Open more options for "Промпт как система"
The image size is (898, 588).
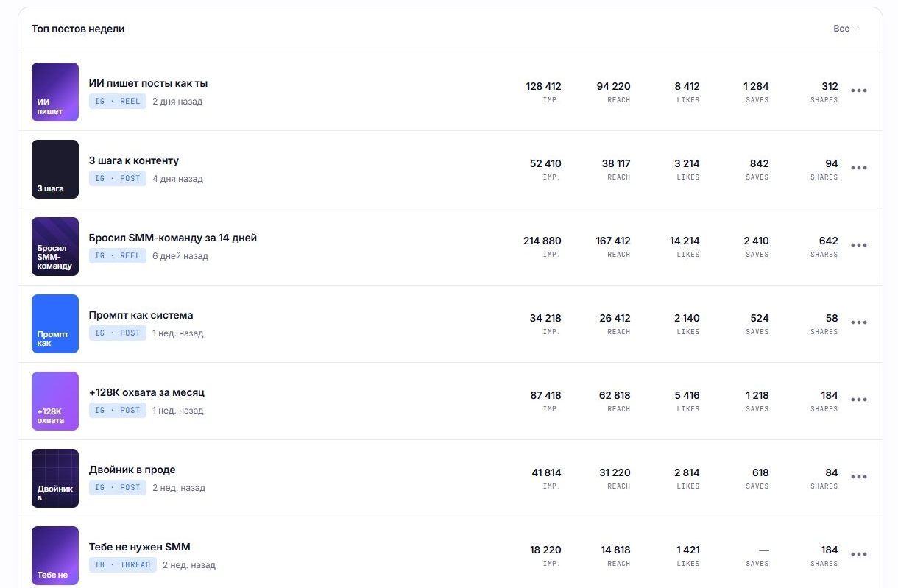(x=858, y=322)
